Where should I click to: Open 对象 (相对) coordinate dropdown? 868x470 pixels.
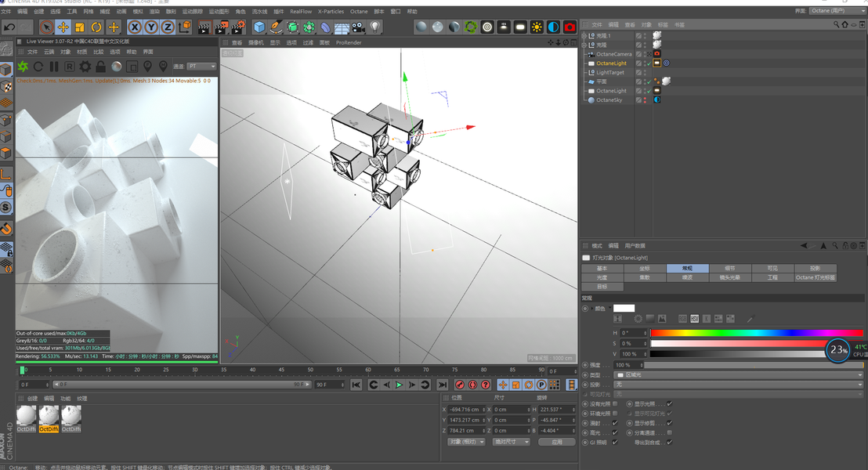point(467,442)
